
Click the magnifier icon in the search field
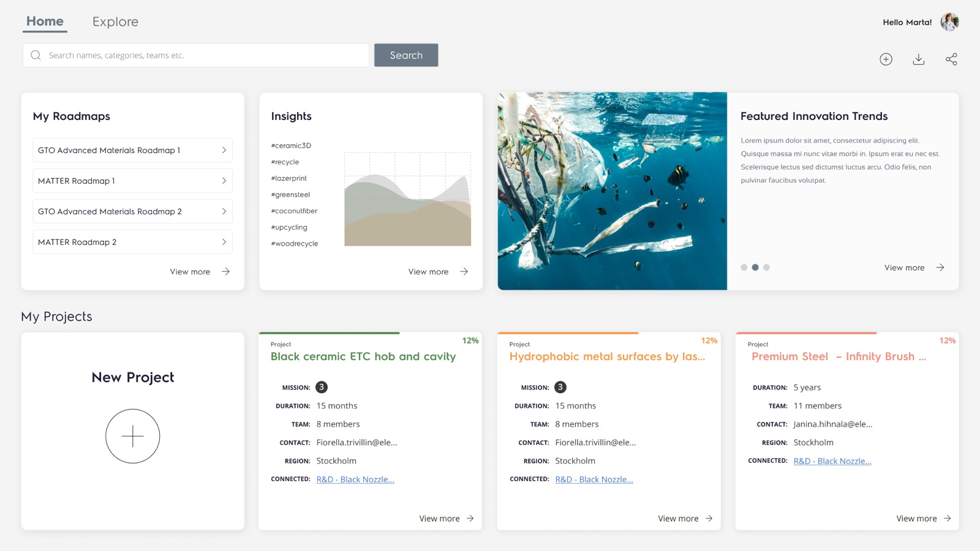(36, 55)
